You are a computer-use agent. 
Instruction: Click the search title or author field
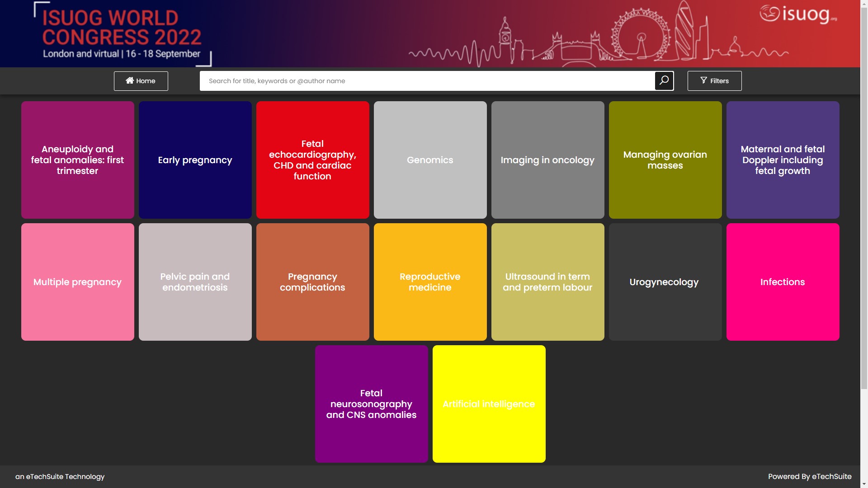pos(427,81)
